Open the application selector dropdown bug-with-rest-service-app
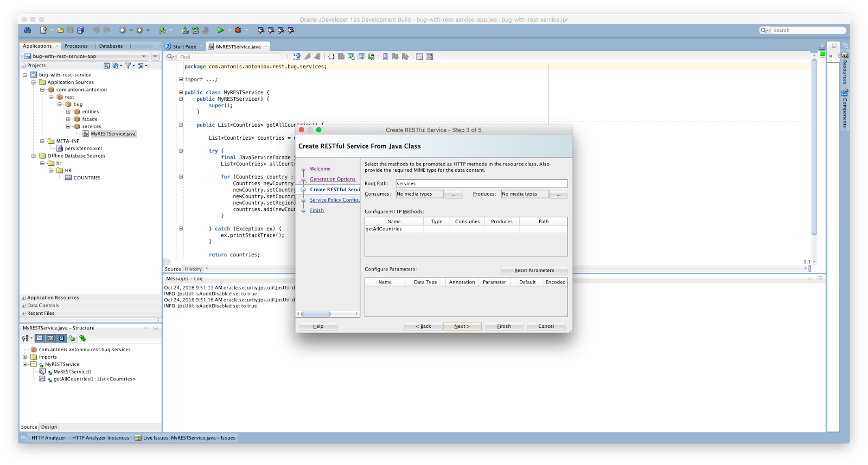The width and height of the screenshot is (868, 465). click(85, 56)
